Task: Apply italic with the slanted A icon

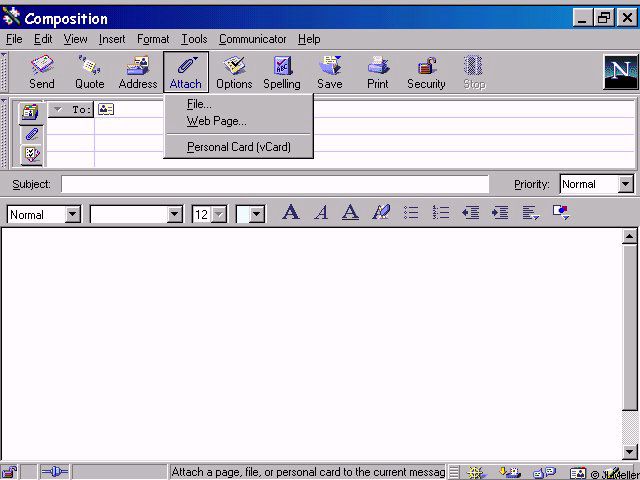Action: [x=321, y=212]
